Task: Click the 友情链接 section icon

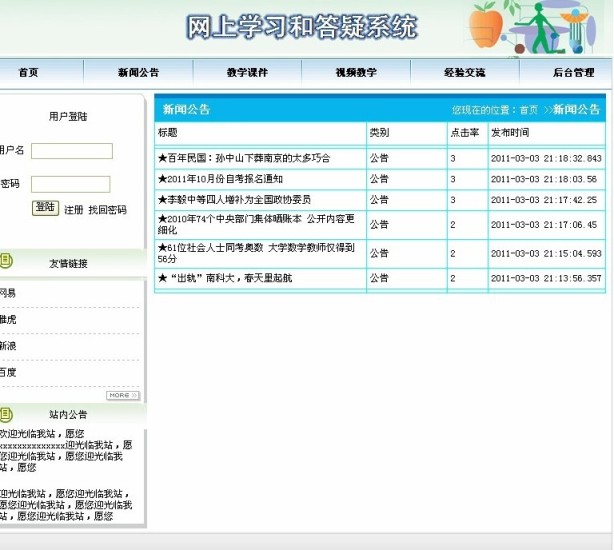Action: pyautogui.click(x=6, y=262)
